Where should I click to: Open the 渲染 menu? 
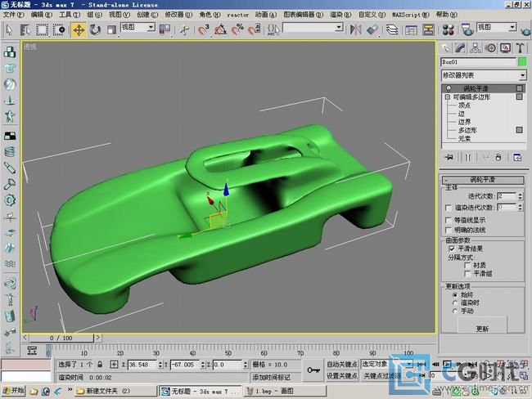[340, 15]
